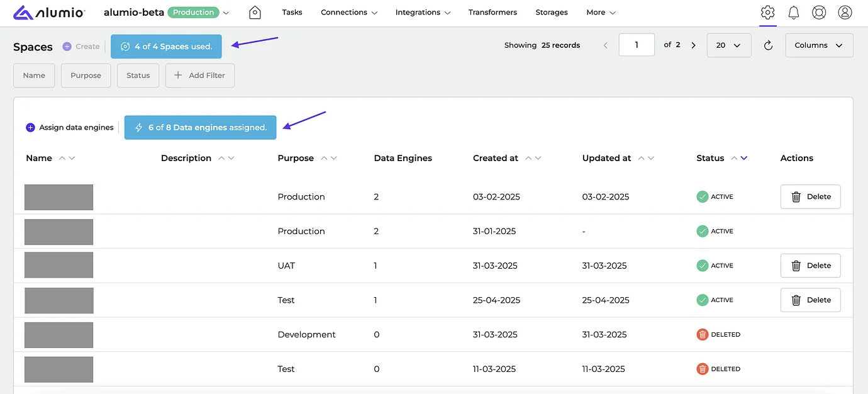The image size is (868, 394).
Task: Sort Status column ascending
Action: [x=734, y=158]
